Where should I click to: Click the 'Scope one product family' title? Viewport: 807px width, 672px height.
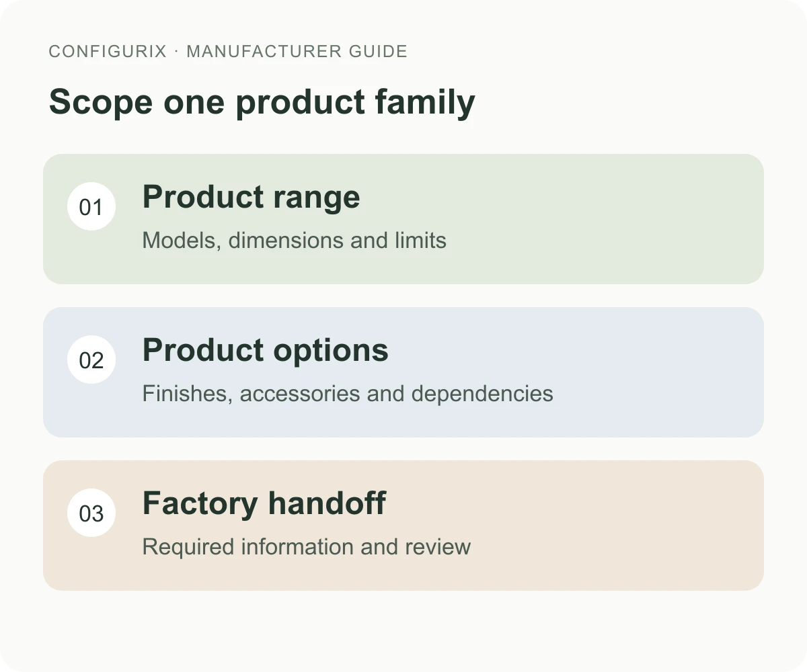[262, 102]
